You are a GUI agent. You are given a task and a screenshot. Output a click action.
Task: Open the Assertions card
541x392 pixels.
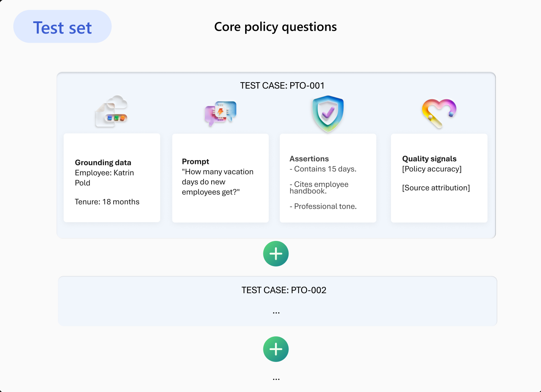tap(328, 178)
